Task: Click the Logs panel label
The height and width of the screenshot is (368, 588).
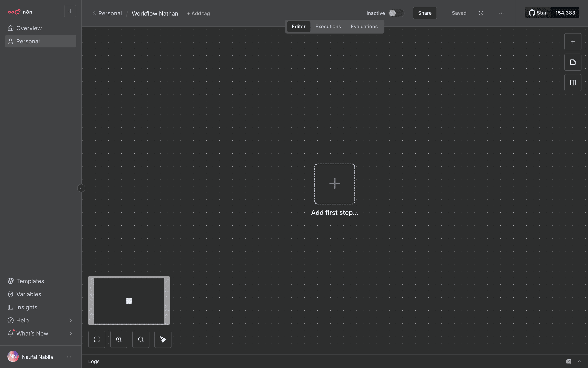Action: point(94,361)
